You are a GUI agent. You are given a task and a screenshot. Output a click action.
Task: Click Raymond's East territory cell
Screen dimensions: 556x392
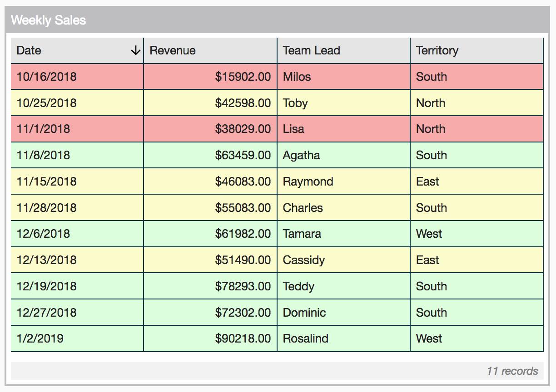[427, 181]
